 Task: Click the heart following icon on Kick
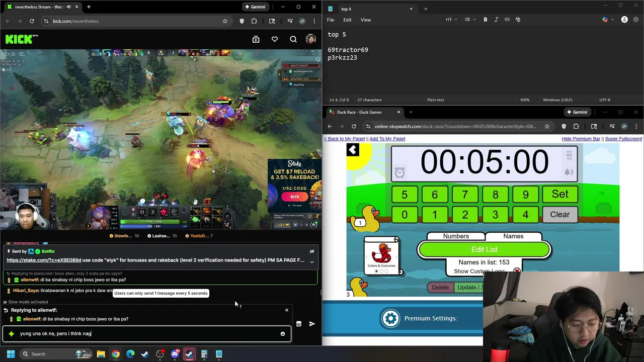tap(275, 39)
